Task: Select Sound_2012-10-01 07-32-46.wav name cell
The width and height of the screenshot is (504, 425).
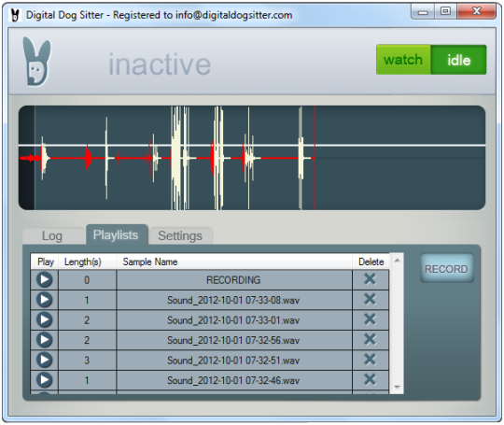Action: [234, 380]
